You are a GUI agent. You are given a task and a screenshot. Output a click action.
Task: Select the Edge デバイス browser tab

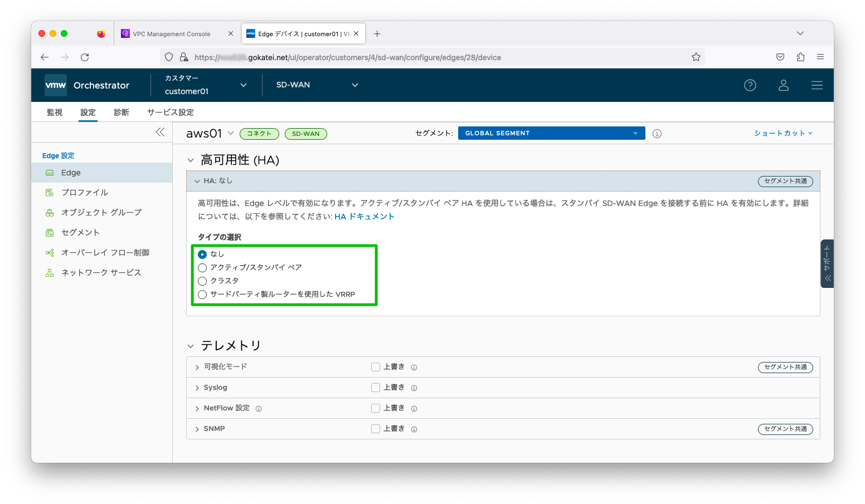tap(303, 33)
